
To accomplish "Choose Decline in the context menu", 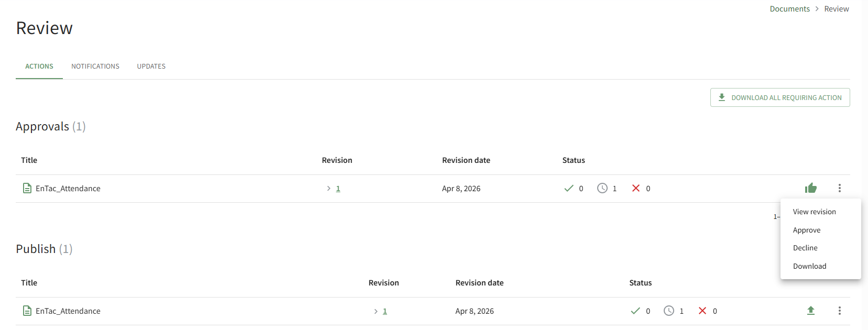I will pos(805,248).
